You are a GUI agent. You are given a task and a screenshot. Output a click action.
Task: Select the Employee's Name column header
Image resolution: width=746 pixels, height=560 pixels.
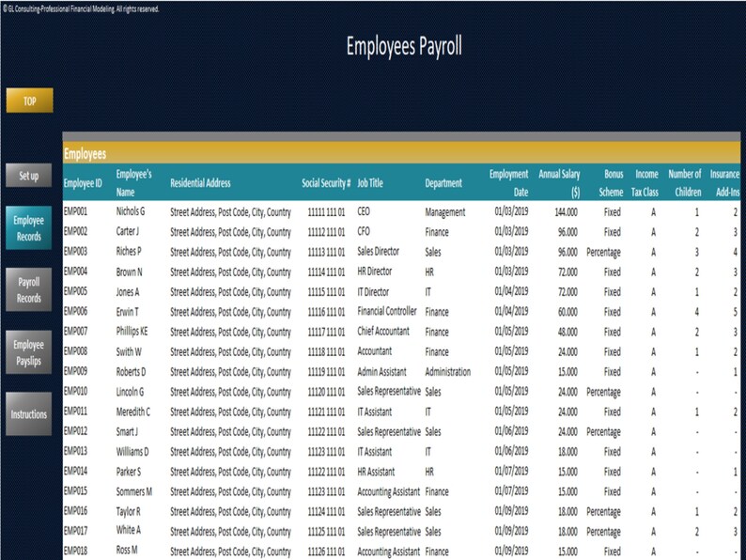click(134, 183)
